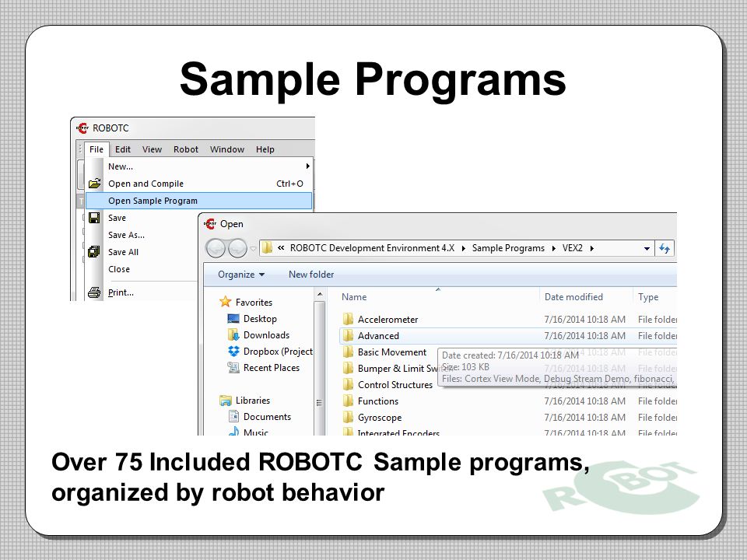Click the Open and Compile folder icon

pos(94,184)
